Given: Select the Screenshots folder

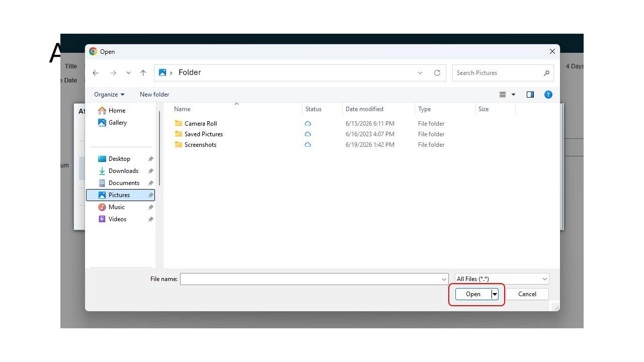Looking at the screenshot, I should tap(200, 145).
